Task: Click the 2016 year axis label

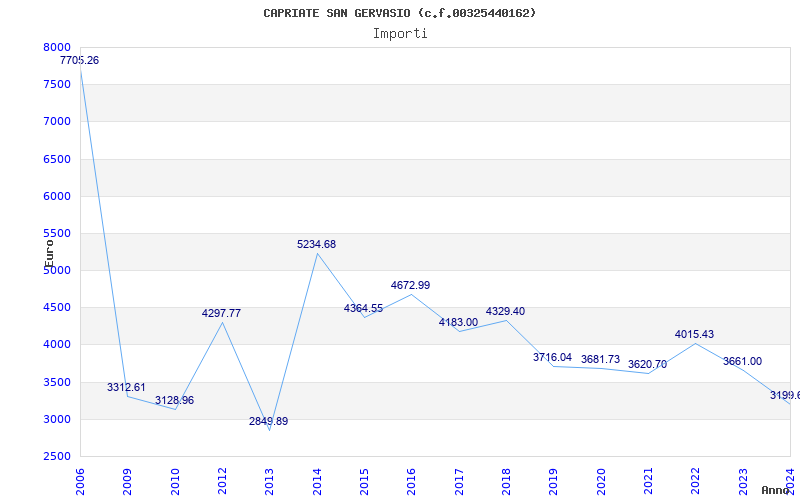Action: (412, 482)
